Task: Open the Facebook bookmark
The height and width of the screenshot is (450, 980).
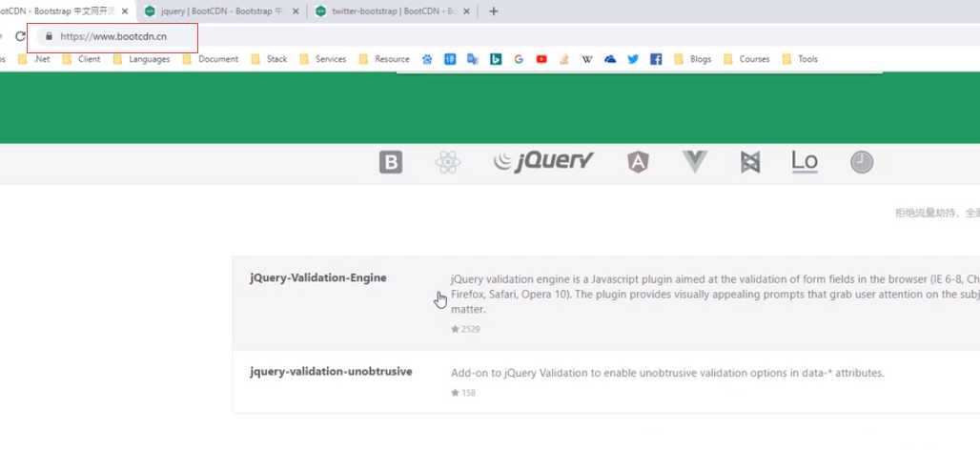Action: 656,59
